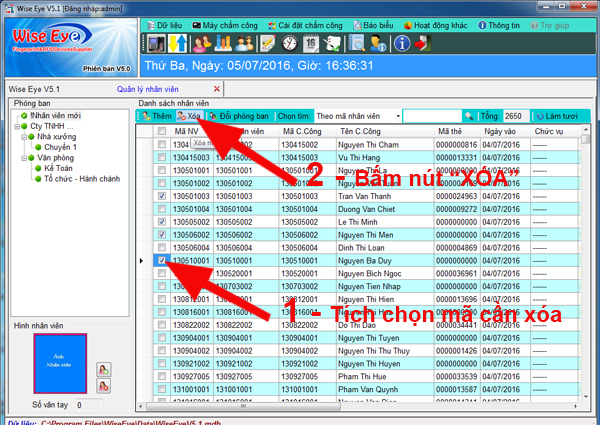Click the download/upload arrows toolbar icon
The image size is (600, 425).
[177, 43]
